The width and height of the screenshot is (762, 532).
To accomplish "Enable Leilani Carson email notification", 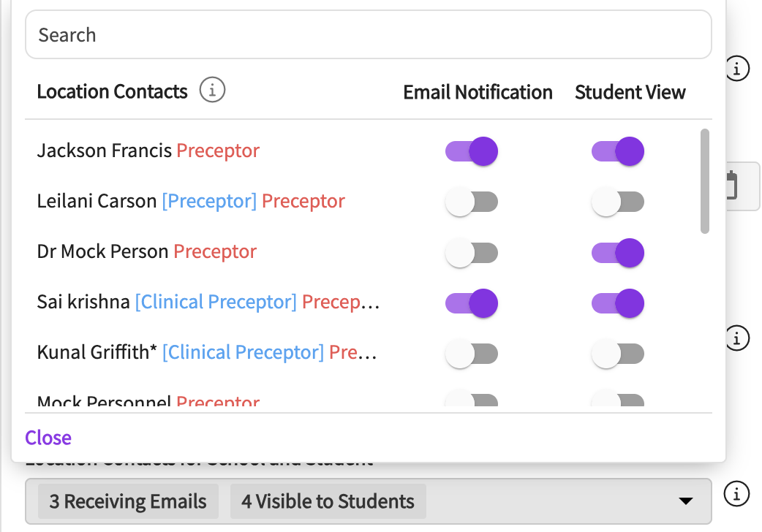I will (472, 202).
